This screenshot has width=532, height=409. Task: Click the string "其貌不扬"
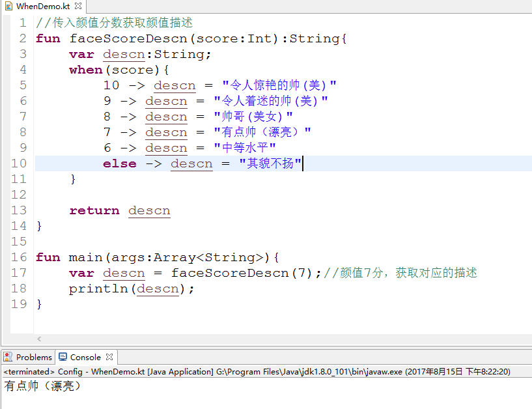(270, 163)
